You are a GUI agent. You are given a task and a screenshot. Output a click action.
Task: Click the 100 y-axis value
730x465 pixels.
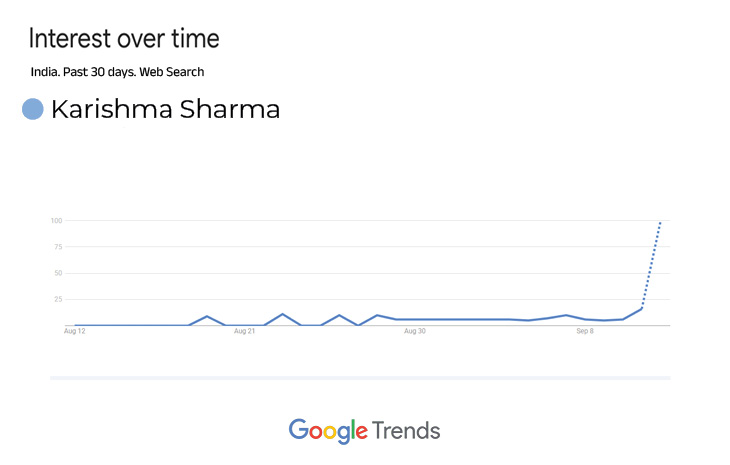tap(56, 220)
